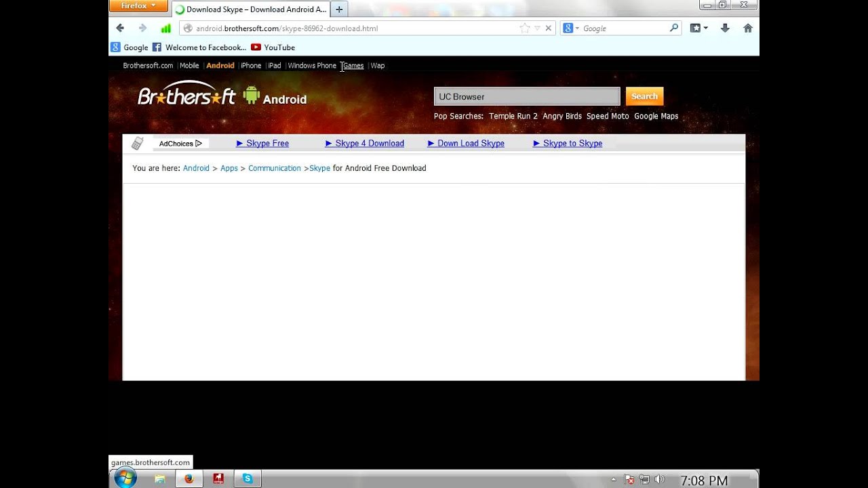The image size is (868, 488).
Task: Click the Android robot logo
Action: 252,95
